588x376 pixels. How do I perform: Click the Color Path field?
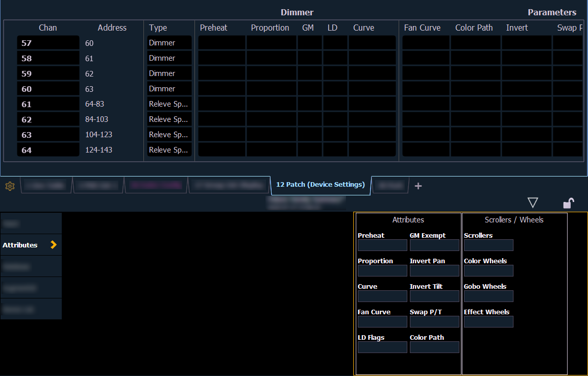click(434, 347)
